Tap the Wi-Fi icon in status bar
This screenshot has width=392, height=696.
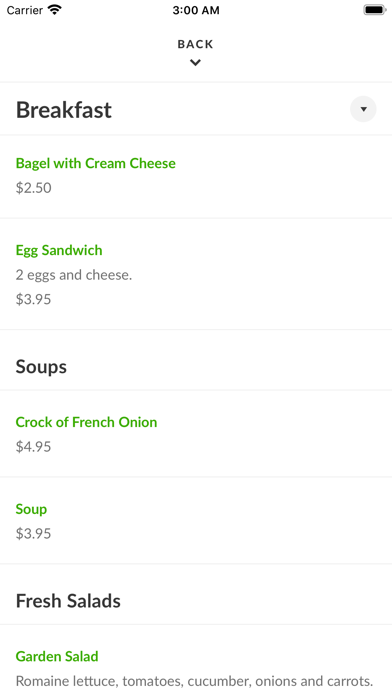55,10
